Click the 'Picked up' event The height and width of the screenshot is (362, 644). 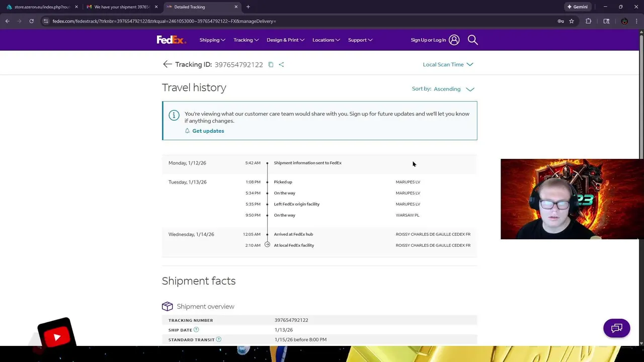coord(283,182)
